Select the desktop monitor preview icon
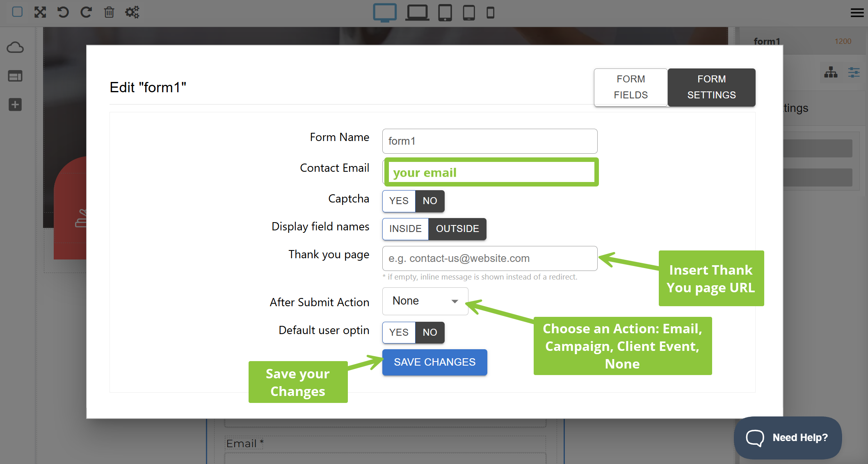This screenshot has height=464, width=868. point(384,13)
